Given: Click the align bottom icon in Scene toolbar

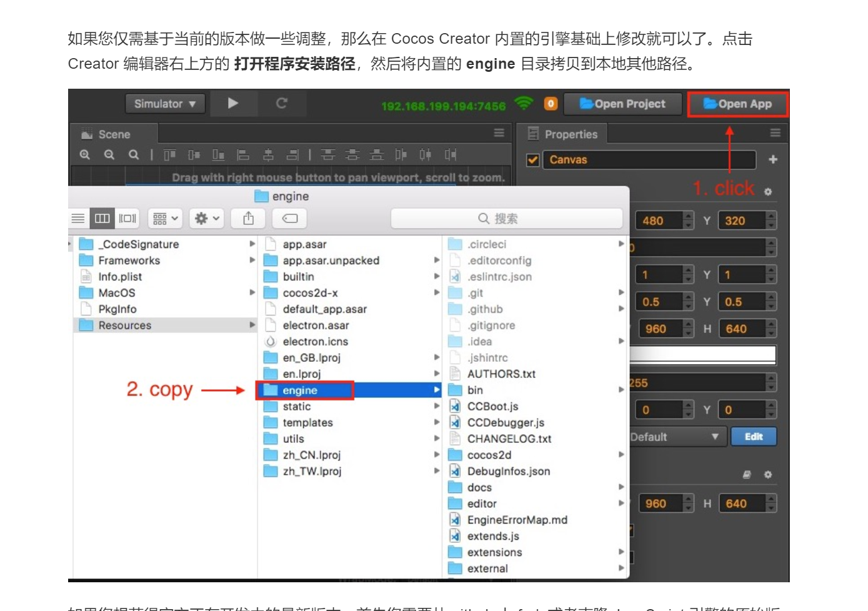Looking at the screenshot, I should click(218, 154).
